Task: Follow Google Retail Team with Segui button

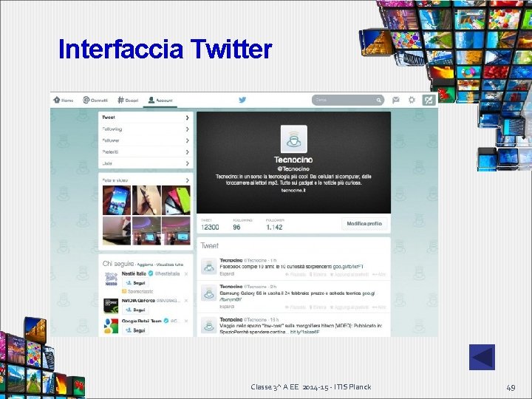Action: (x=135, y=330)
